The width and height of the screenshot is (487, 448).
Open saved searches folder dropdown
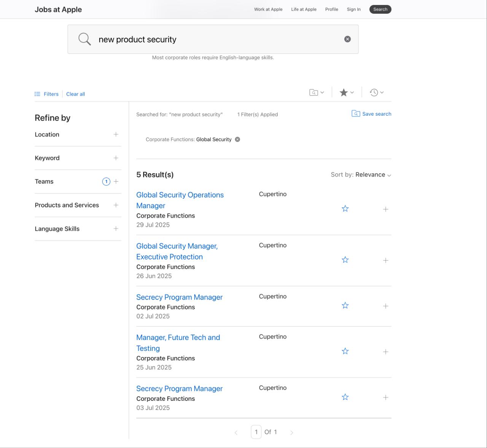tap(317, 92)
